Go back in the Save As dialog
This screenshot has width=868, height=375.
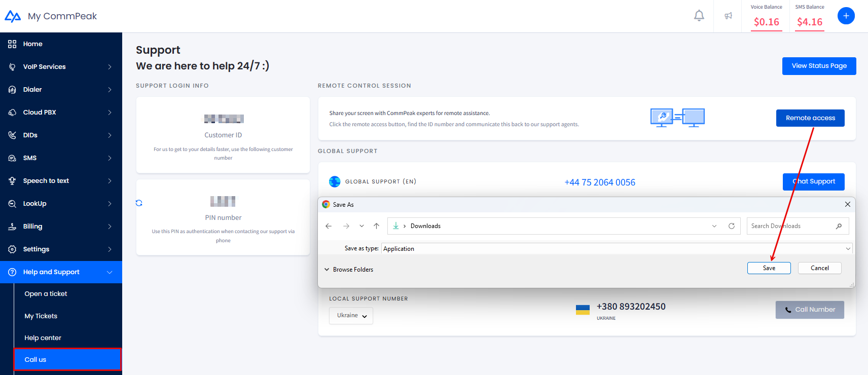pos(329,226)
